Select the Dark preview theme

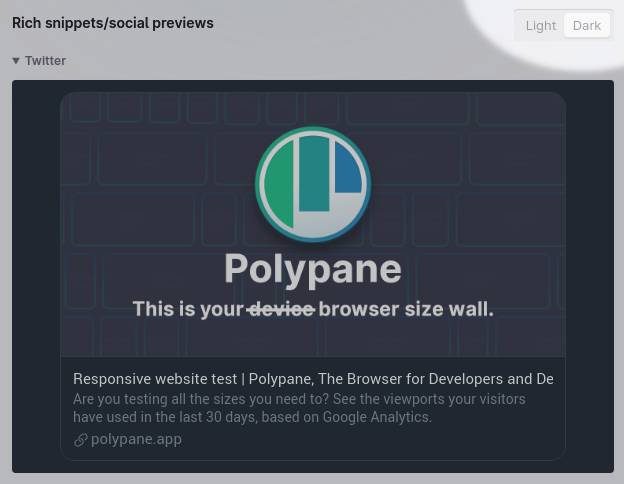tap(587, 25)
